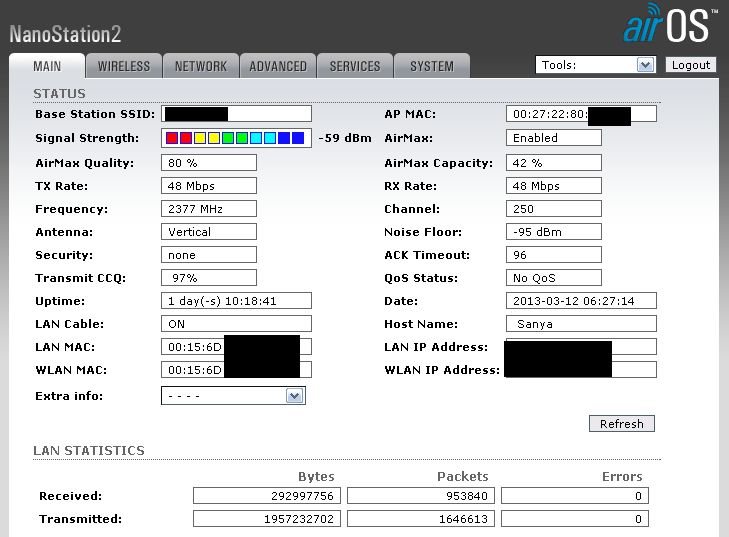Click the Security none value
This screenshot has height=537, width=729.
[x=209, y=255]
